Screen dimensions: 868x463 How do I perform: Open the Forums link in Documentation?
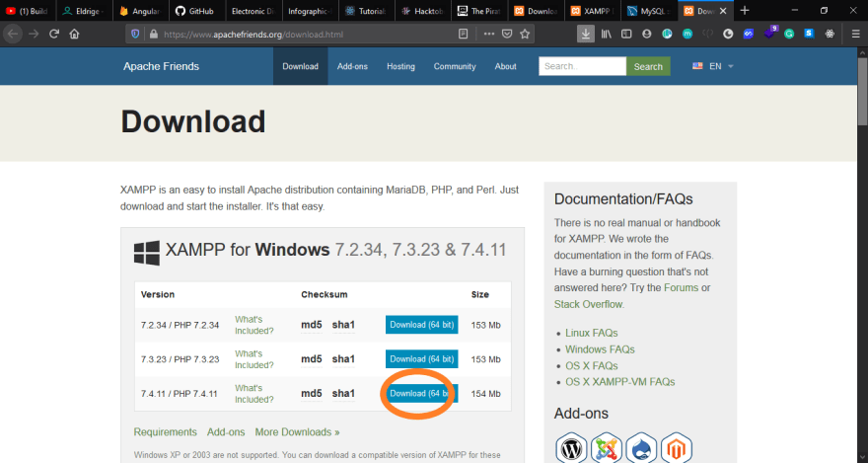[x=681, y=287]
